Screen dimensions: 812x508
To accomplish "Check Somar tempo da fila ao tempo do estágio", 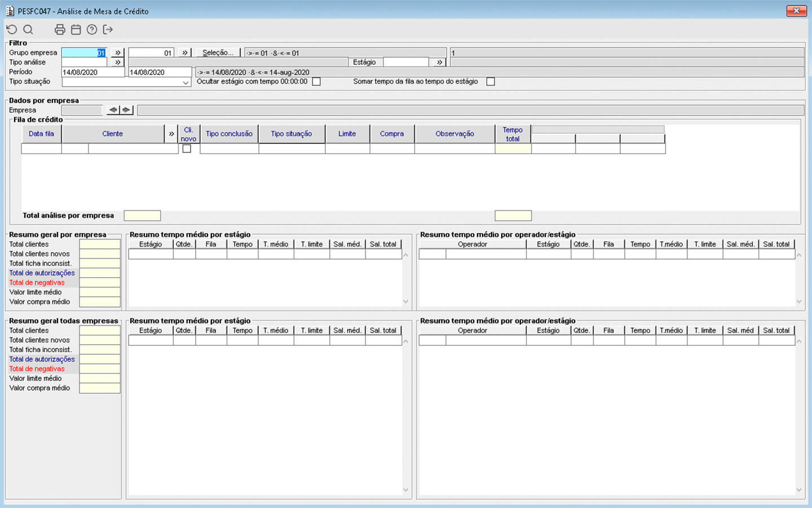I will (491, 82).
